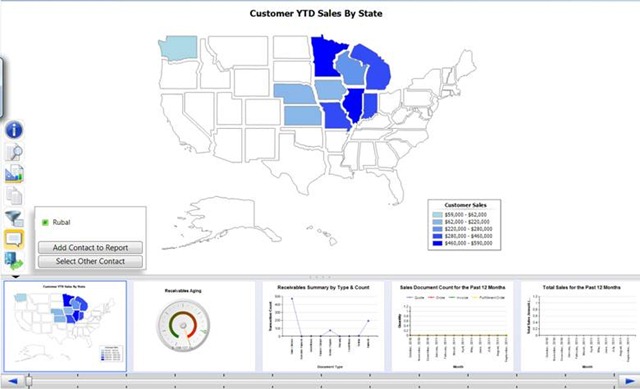
Task: Click the darkest blue $460,000-$590,000 legend swatch
Action: click(x=437, y=243)
